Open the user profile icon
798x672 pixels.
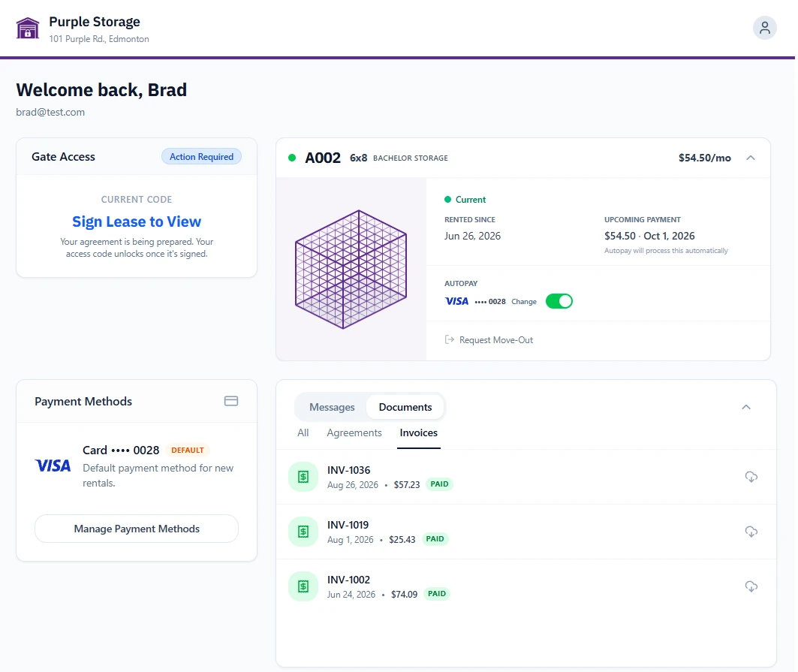pos(764,28)
